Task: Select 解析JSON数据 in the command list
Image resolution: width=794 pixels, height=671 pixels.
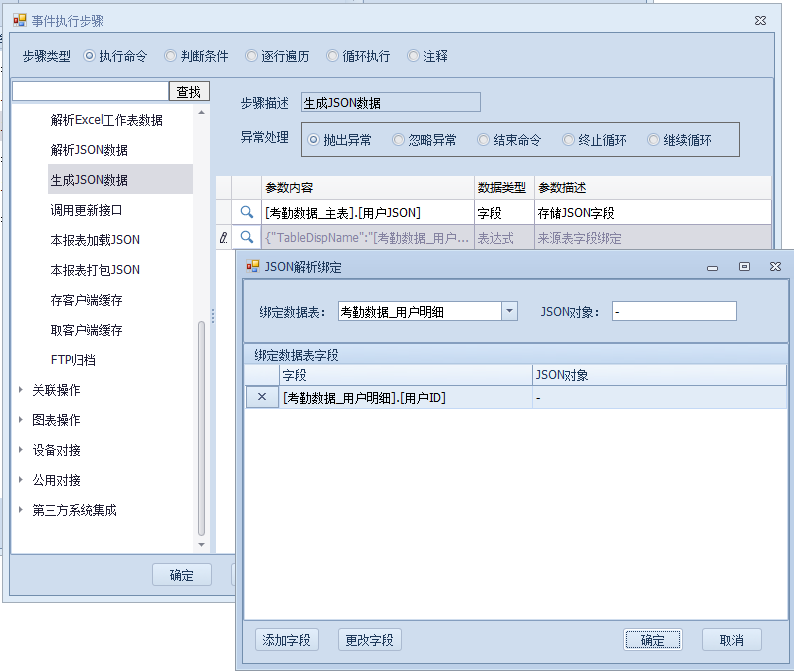Action: 89,150
